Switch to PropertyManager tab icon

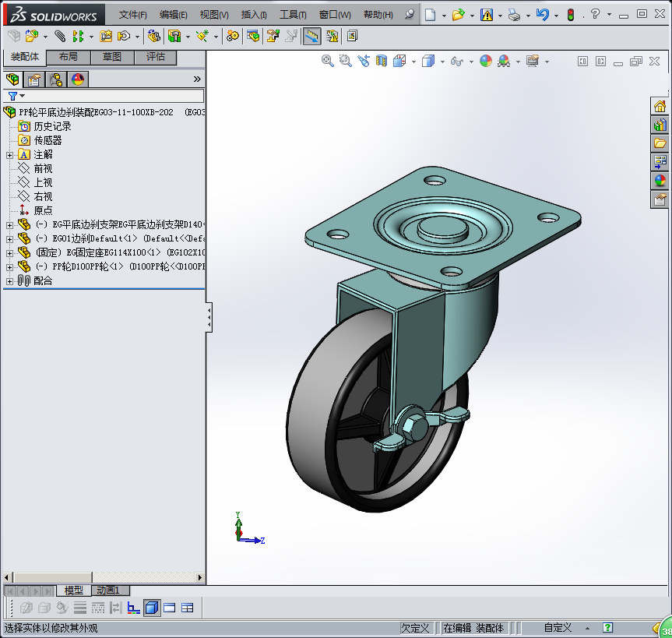coord(34,79)
